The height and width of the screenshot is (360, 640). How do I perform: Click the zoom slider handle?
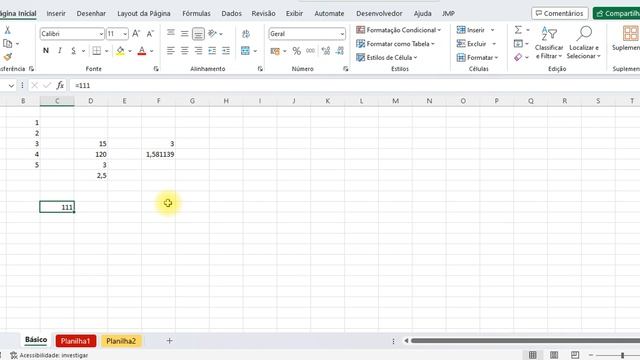pyautogui.click(x=622, y=355)
